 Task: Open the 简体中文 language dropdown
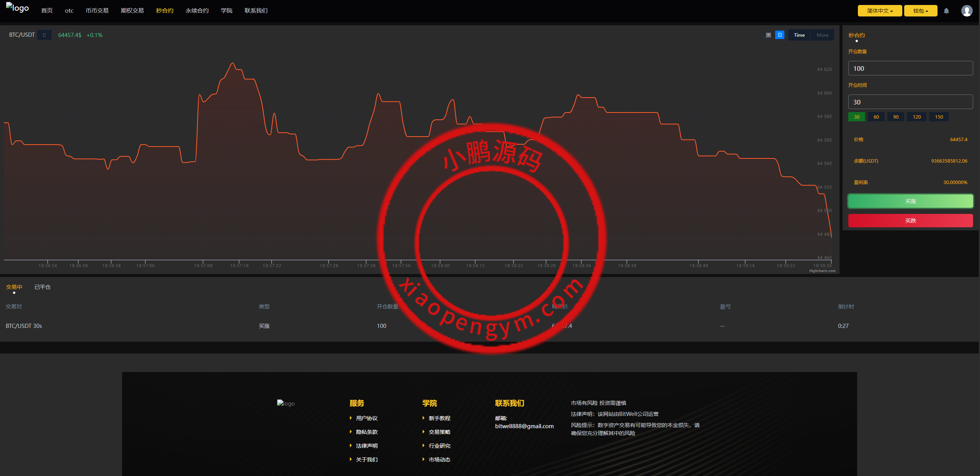(x=880, y=11)
